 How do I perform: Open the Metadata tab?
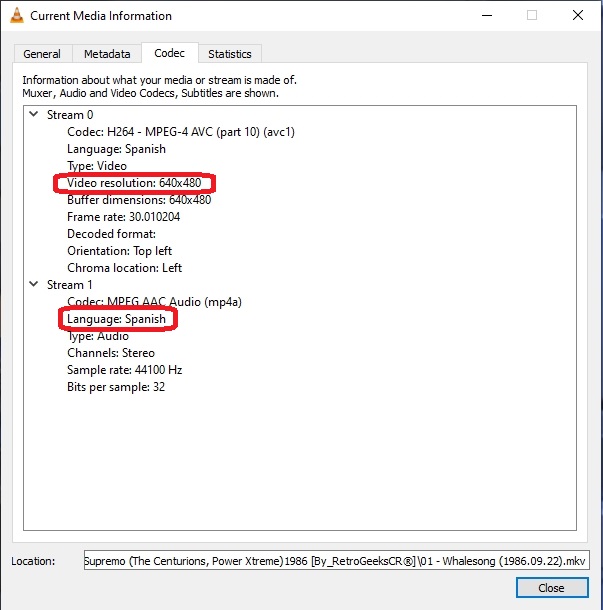[107, 54]
